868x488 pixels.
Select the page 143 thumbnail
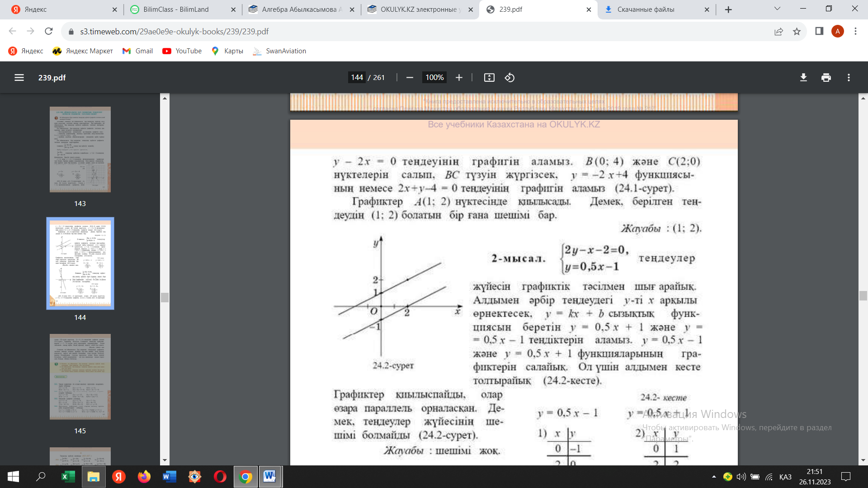80,150
